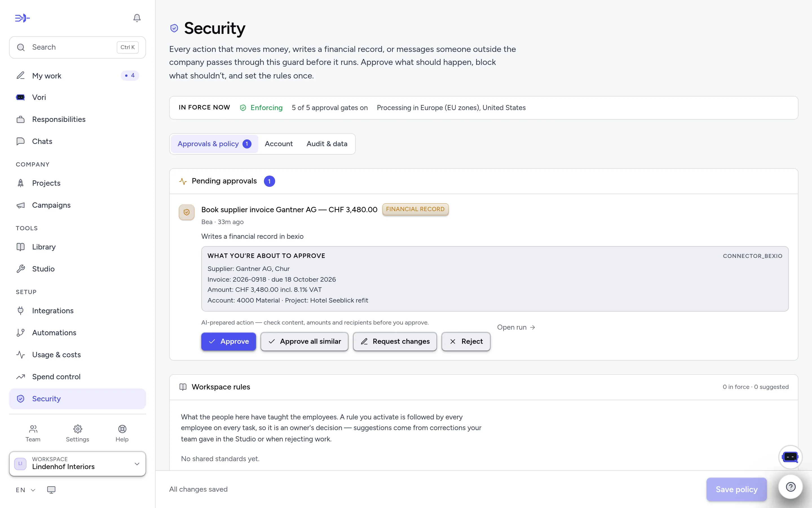Go to Vori in sidebar

click(78, 97)
